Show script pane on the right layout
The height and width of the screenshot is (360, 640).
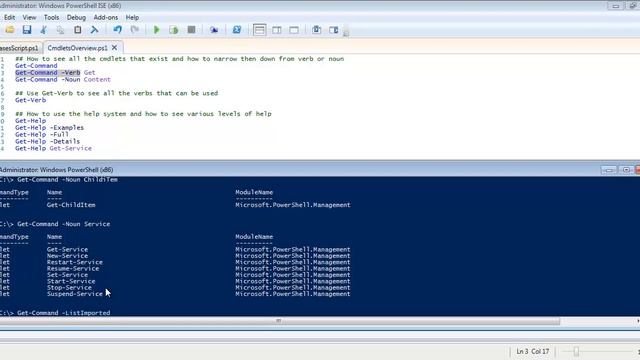coord(277,30)
